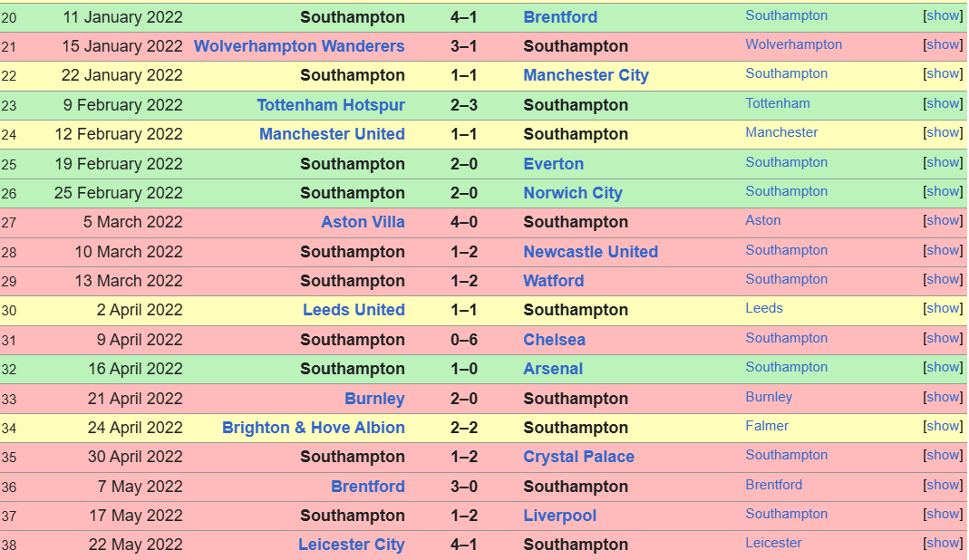Open the Everton team link
This screenshot has height=560, width=969.
point(553,164)
